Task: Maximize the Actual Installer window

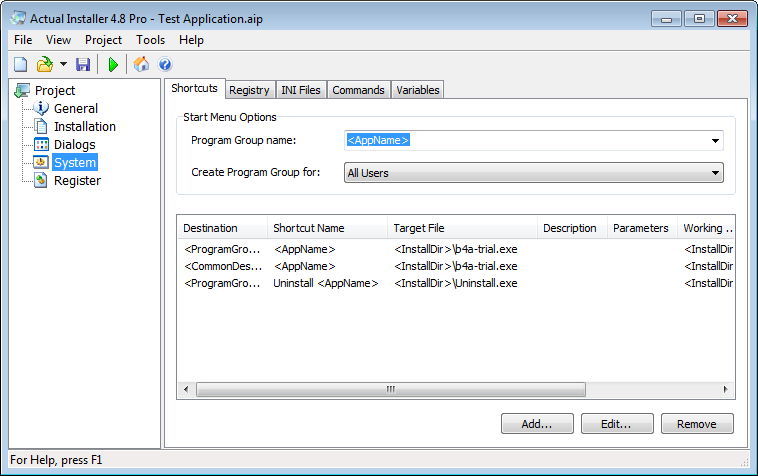Action: [699, 19]
